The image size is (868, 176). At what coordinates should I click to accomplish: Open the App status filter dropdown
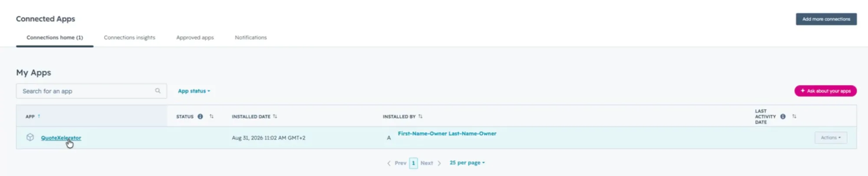click(x=194, y=91)
